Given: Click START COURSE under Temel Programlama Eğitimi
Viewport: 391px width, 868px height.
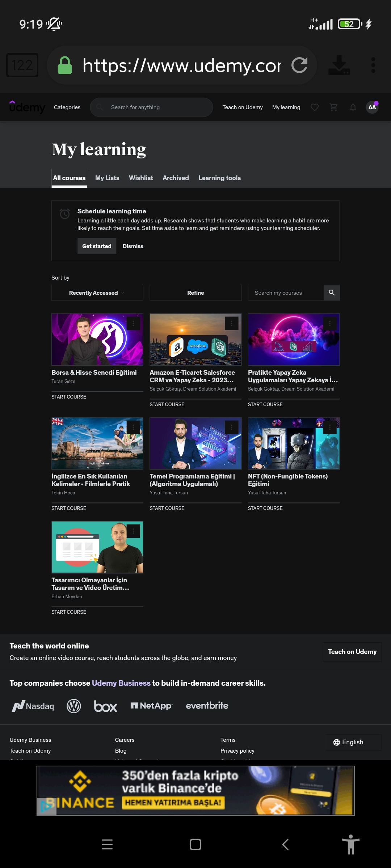Looking at the screenshot, I should [x=167, y=508].
